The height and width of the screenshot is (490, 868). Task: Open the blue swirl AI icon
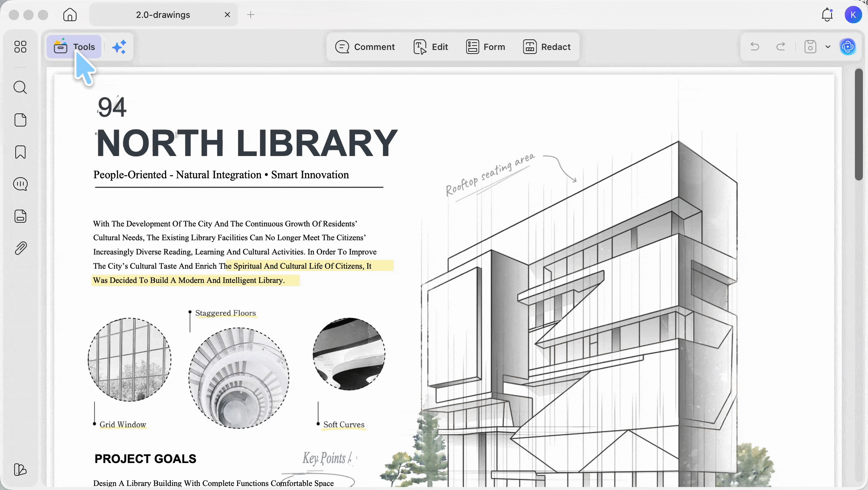point(848,47)
